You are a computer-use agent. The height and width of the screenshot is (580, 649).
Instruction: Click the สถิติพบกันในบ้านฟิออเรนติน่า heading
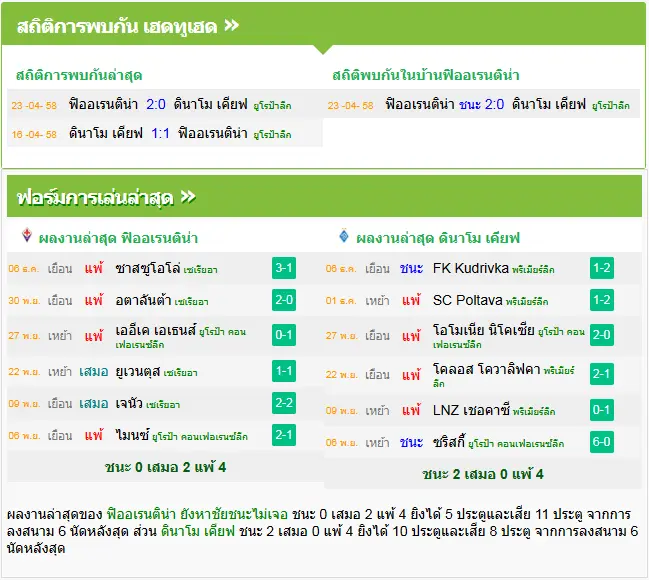(x=425, y=75)
